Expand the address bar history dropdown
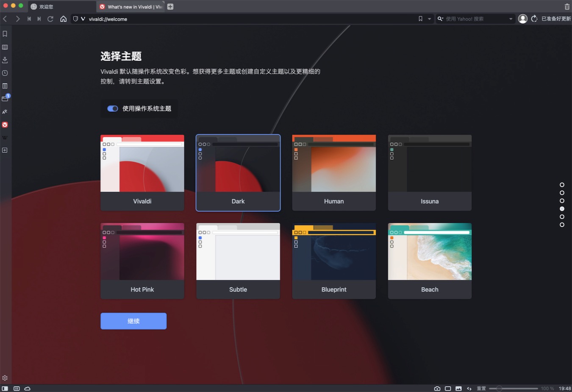This screenshot has width=572, height=392. (429, 19)
